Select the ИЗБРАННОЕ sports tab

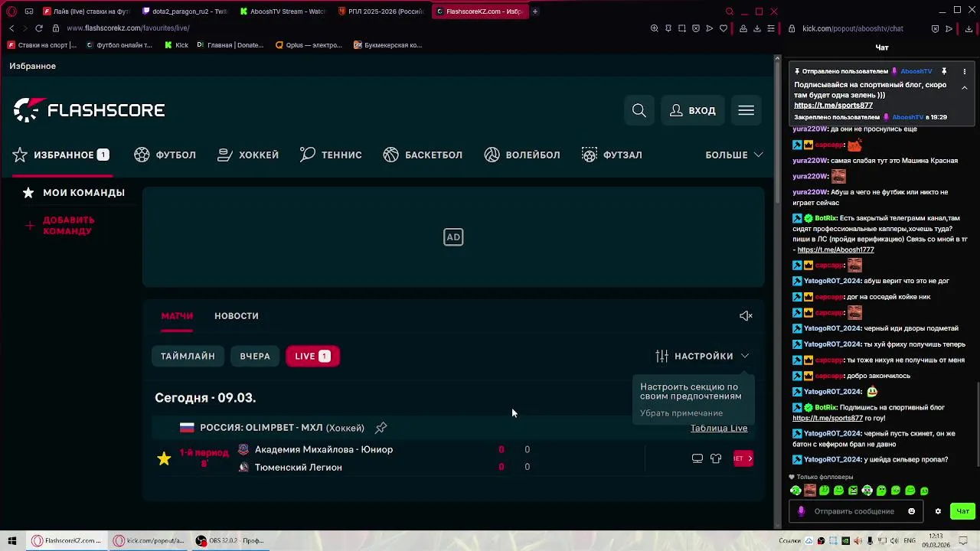pos(60,155)
